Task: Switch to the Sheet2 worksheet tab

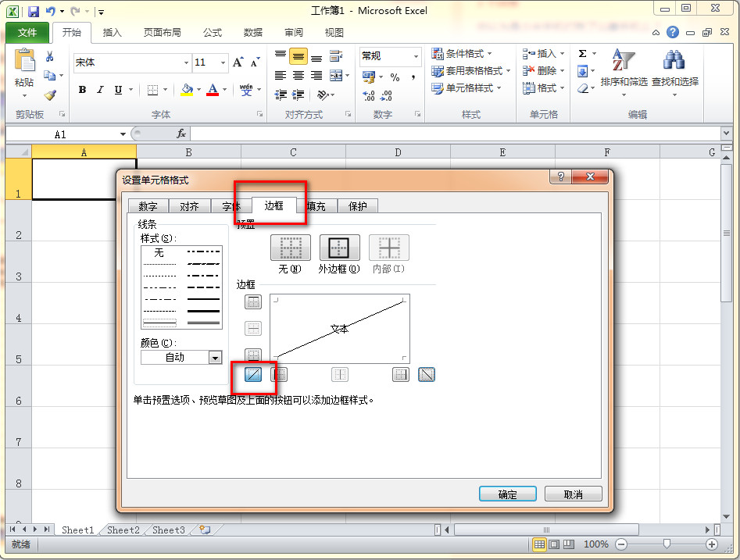Action: point(122,530)
